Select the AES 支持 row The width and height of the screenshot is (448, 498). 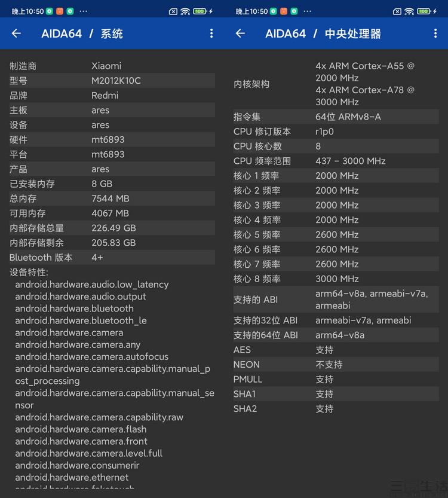tap(336, 350)
